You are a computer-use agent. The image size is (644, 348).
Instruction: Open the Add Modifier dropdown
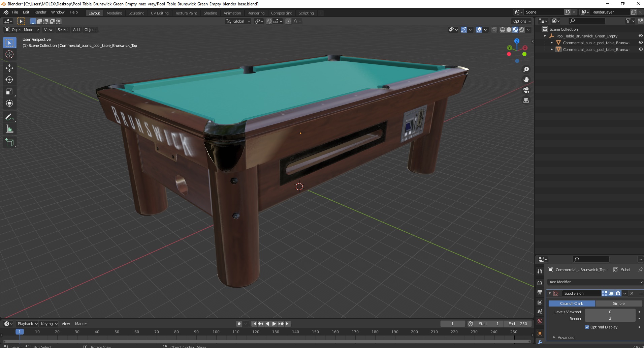pyautogui.click(x=595, y=282)
